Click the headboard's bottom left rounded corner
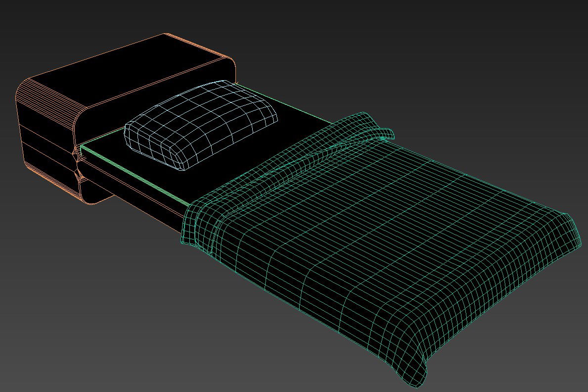 (x=91, y=200)
